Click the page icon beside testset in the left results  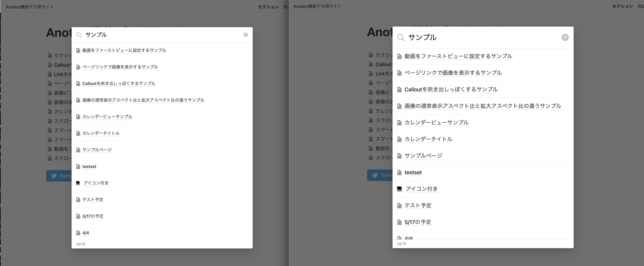coord(78,166)
